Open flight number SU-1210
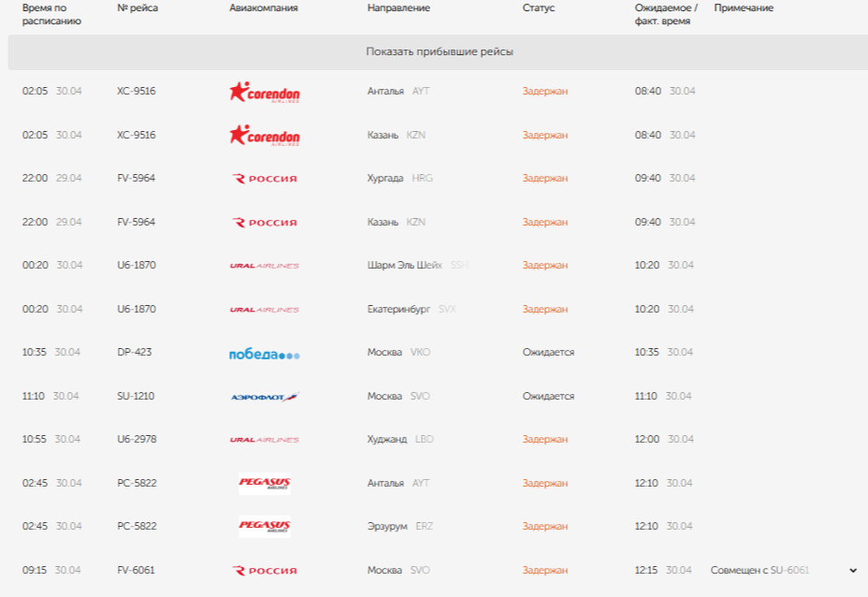The width and height of the screenshot is (868, 597). [x=136, y=397]
